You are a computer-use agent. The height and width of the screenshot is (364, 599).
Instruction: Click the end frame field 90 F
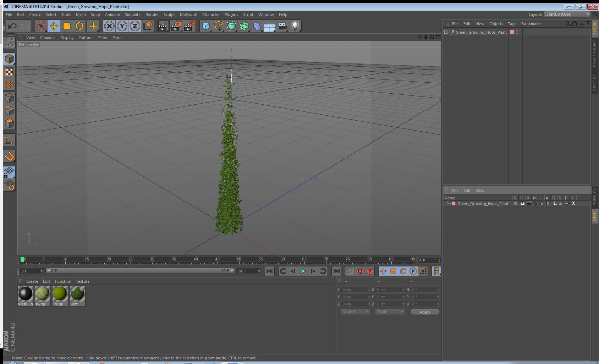click(x=249, y=271)
